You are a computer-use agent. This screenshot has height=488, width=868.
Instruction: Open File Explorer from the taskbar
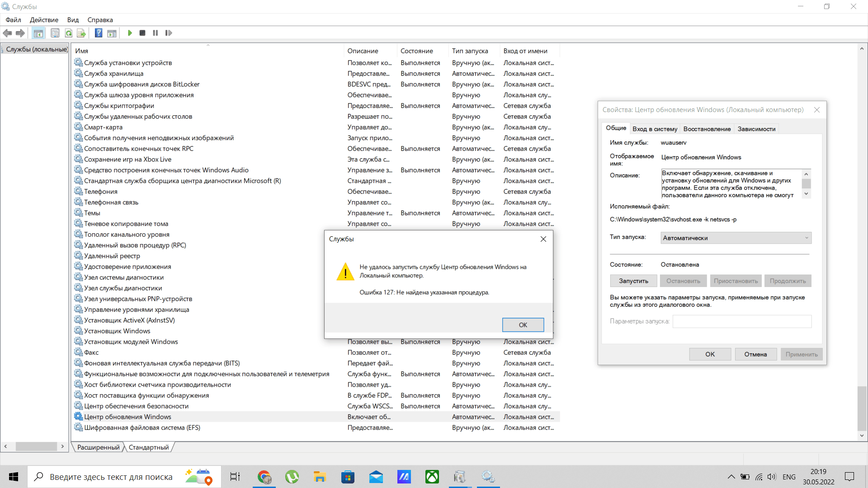tap(320, 477)
